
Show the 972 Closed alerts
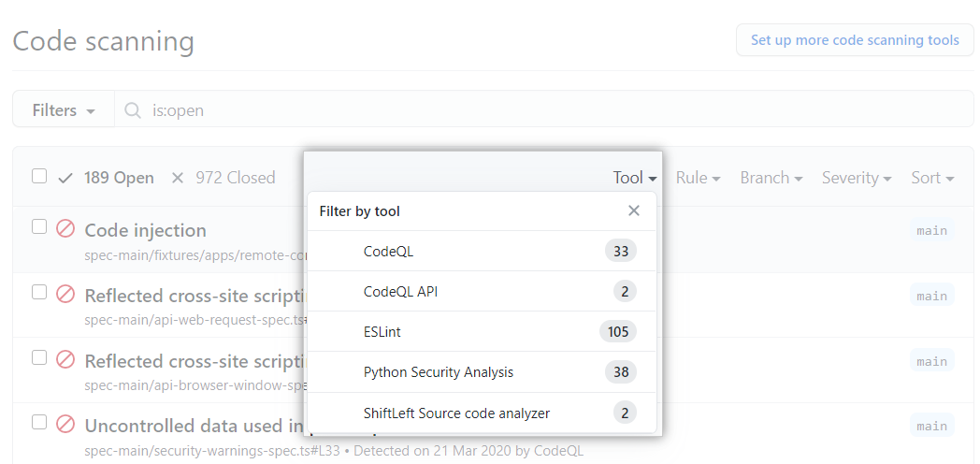pyautogui.click(x=234, y=178)
